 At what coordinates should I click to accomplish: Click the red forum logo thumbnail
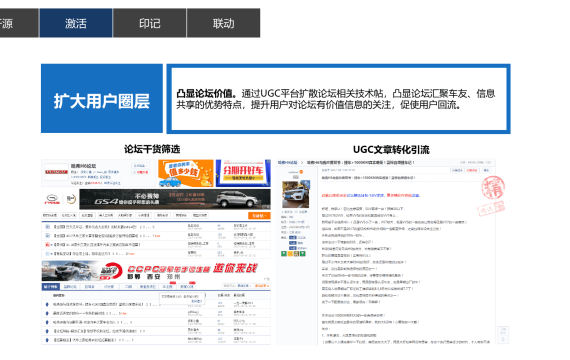[x=56, y=172]
